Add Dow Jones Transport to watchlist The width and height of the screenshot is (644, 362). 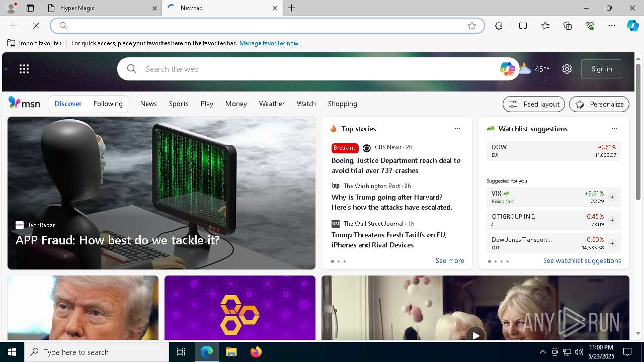[x=612, y=243]
